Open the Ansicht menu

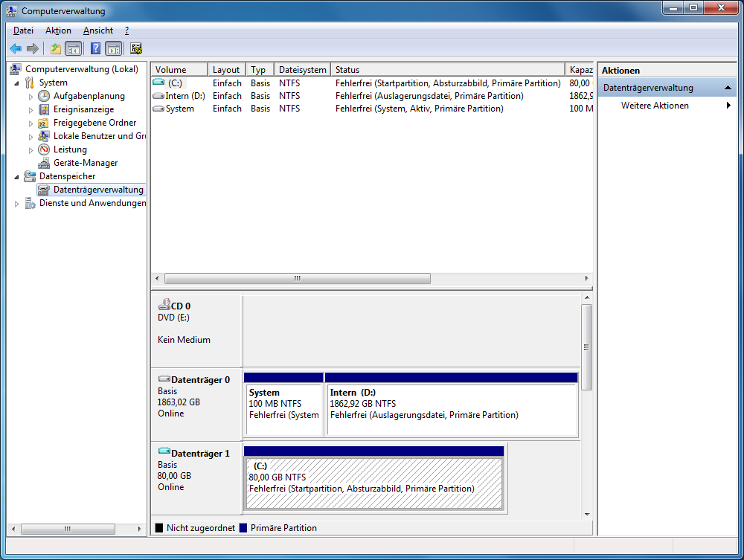(x=98, y=30)
